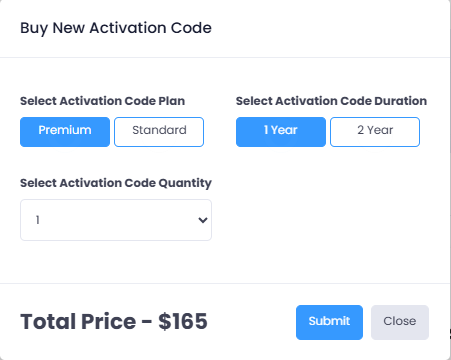The image size is (451, 360).
Task: Click the Select Activation Code Duration label
Action: click(331, 101)
